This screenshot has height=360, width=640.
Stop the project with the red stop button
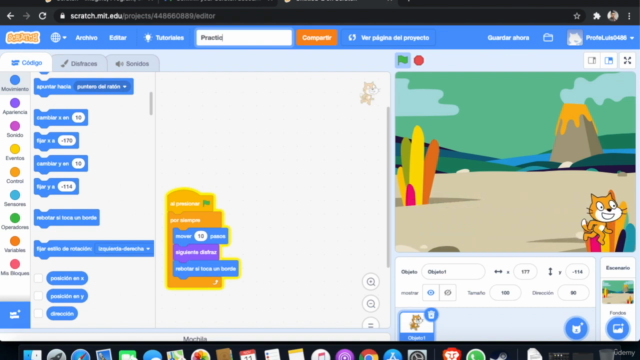(x=419, y=60)
